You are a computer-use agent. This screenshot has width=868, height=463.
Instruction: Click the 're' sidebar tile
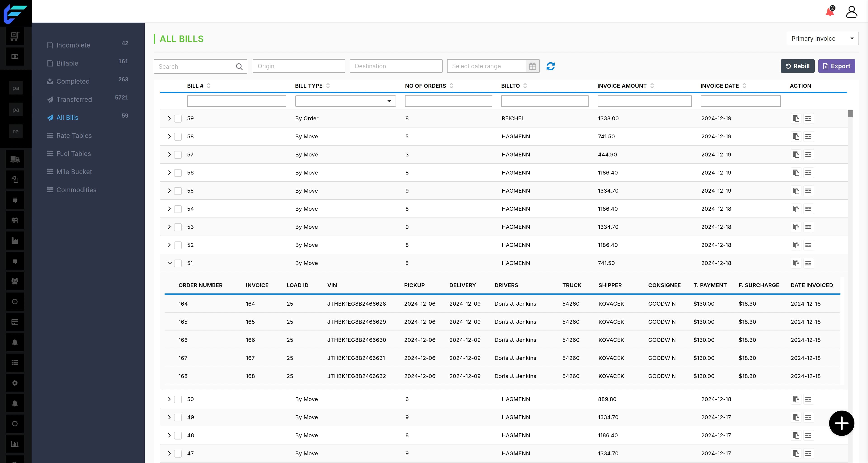(x=16, y=131)
